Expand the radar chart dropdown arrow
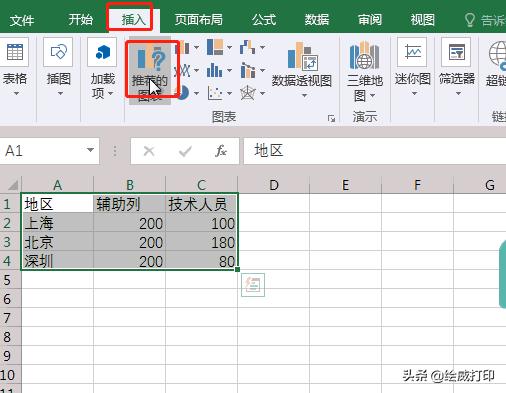 [x=262, y=93]
